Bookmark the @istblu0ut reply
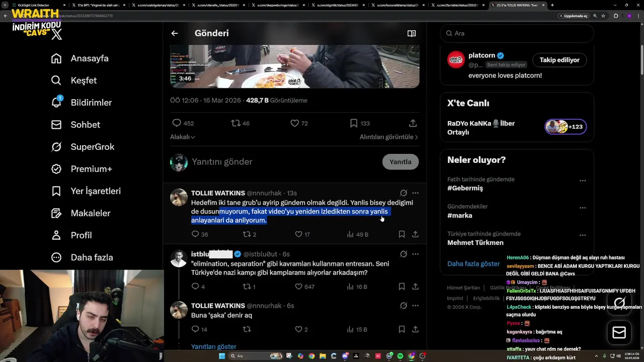Screen dimensions: 644x362 pyautogui.click(x=401, y=287)
